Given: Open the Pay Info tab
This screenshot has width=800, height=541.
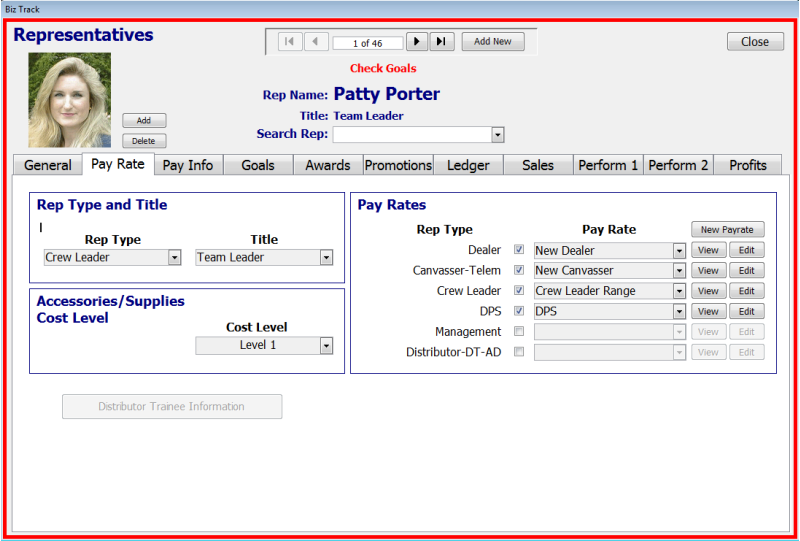Looking at the screenshot, I should pos(188,165).
